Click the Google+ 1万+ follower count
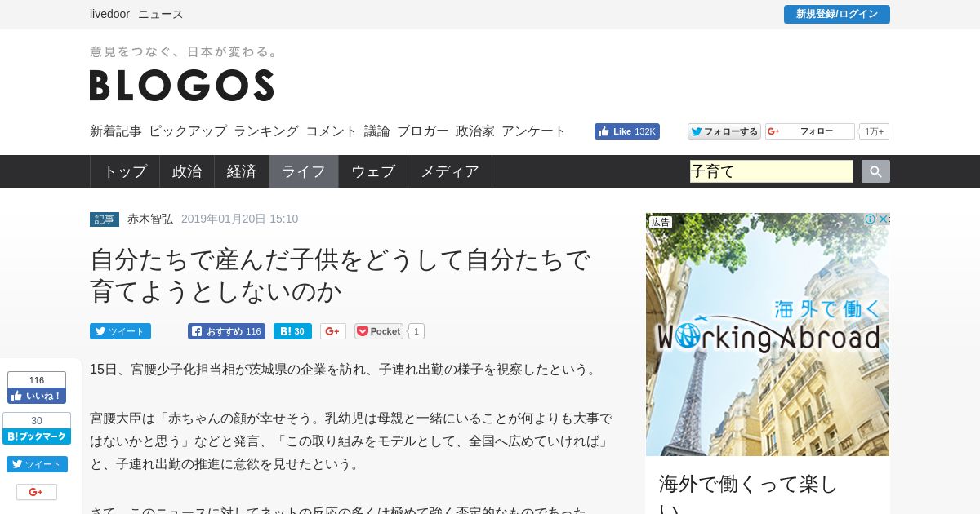The image size is (980, 514). [874, 131]
